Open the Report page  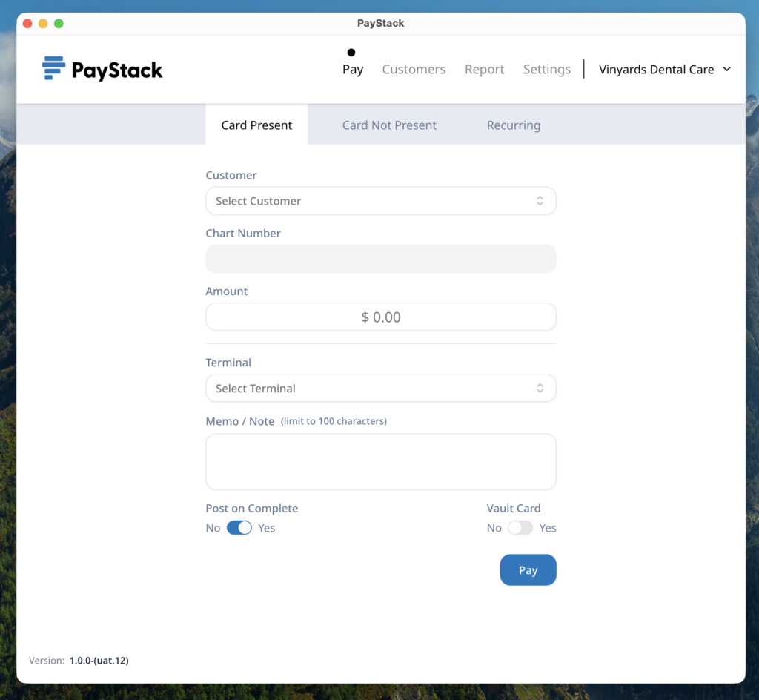484,69
